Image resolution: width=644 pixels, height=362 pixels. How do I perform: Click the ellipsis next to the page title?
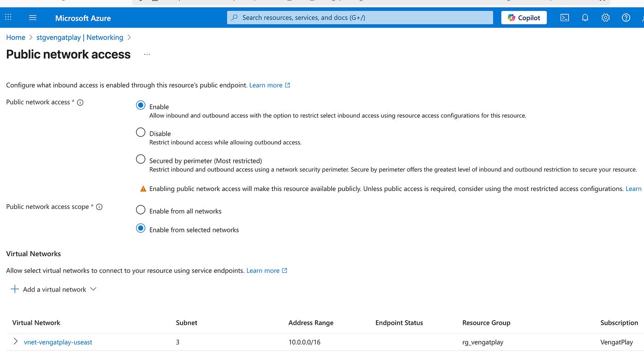click(147, 54)
